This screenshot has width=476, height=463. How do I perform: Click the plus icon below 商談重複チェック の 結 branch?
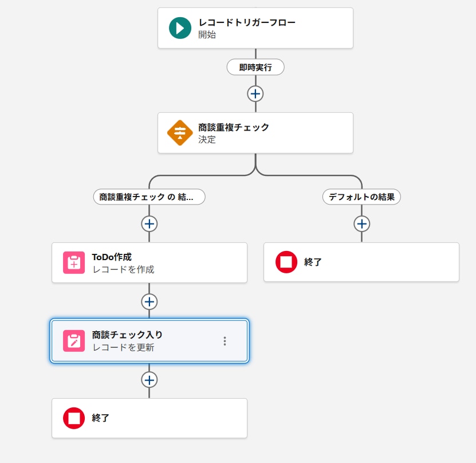click(x=149, y=223)
